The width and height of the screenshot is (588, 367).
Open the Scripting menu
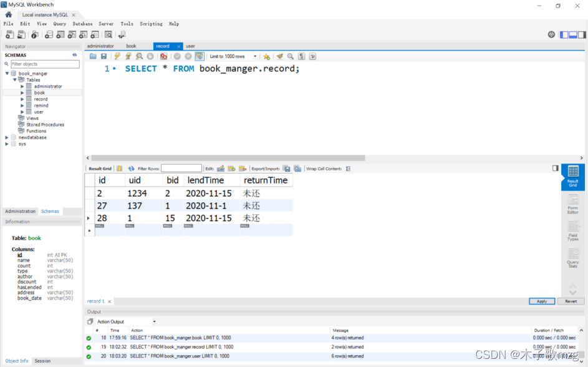151,24
